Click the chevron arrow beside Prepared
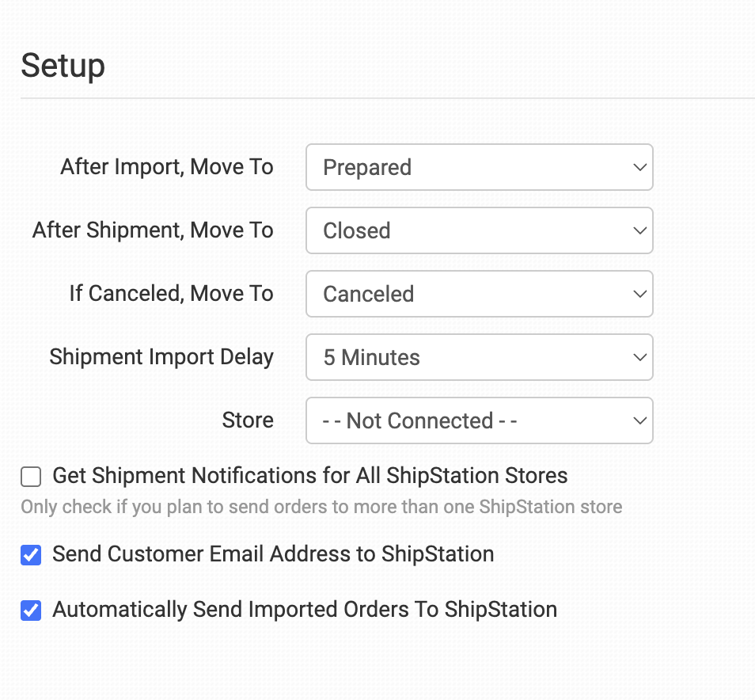This screenshot has height=700, width=755. tap(639, 167)
